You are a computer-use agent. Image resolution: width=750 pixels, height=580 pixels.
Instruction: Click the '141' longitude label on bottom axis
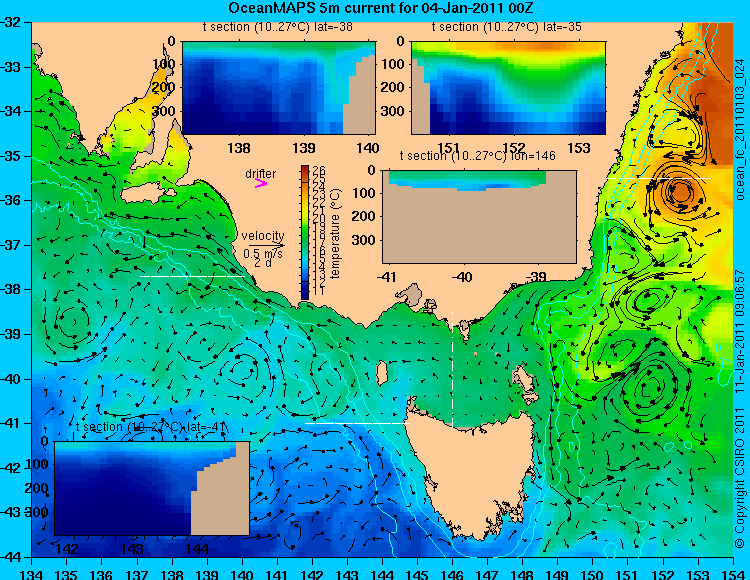(277, 573)
